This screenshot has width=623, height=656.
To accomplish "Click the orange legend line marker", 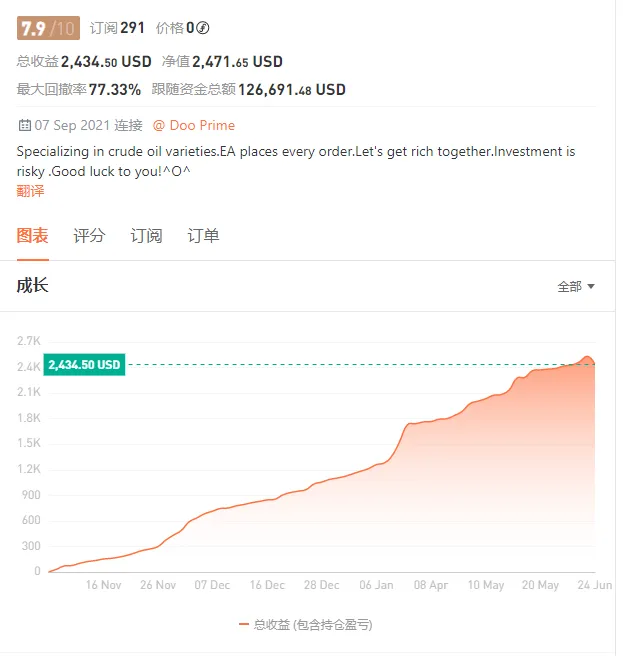I will tap(244, 625).
